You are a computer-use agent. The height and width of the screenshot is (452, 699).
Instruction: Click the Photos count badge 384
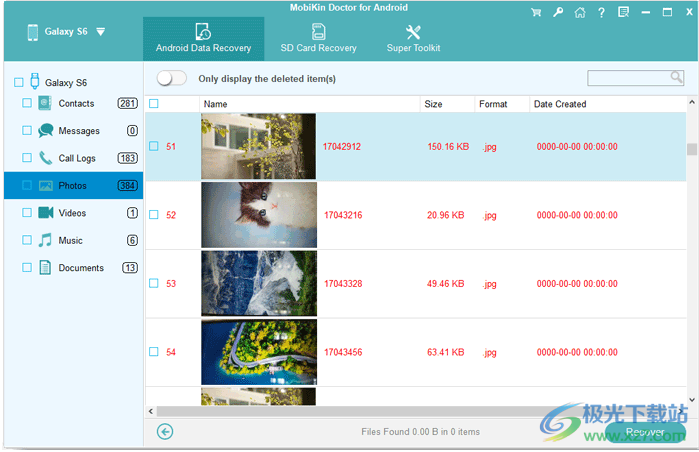pyautogui.click(x=127, y=185)
